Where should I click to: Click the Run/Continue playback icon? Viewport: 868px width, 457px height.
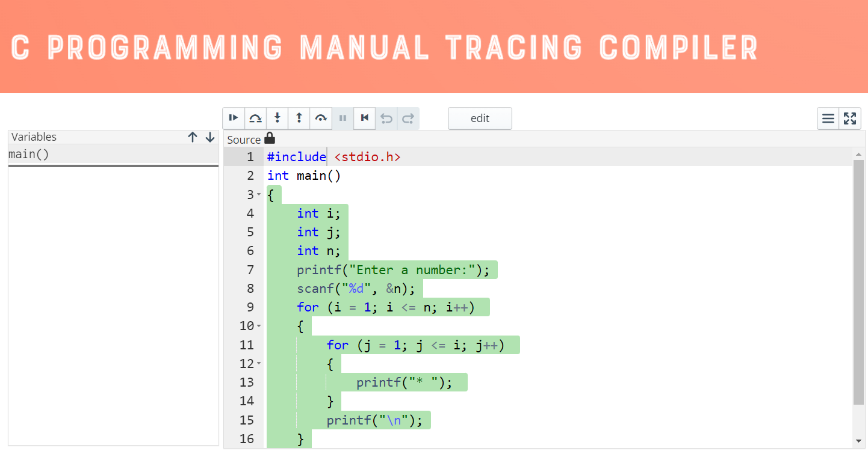pyautogui.click(x=233, y=118)
